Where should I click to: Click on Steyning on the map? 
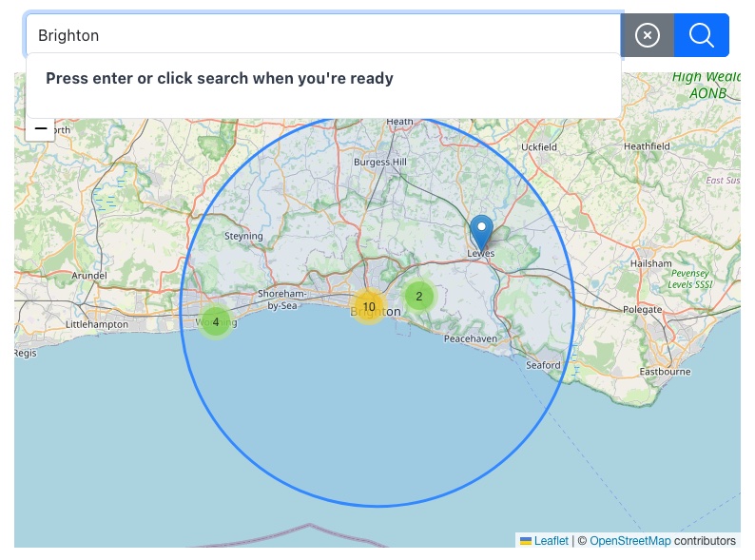tap(242, 236)
